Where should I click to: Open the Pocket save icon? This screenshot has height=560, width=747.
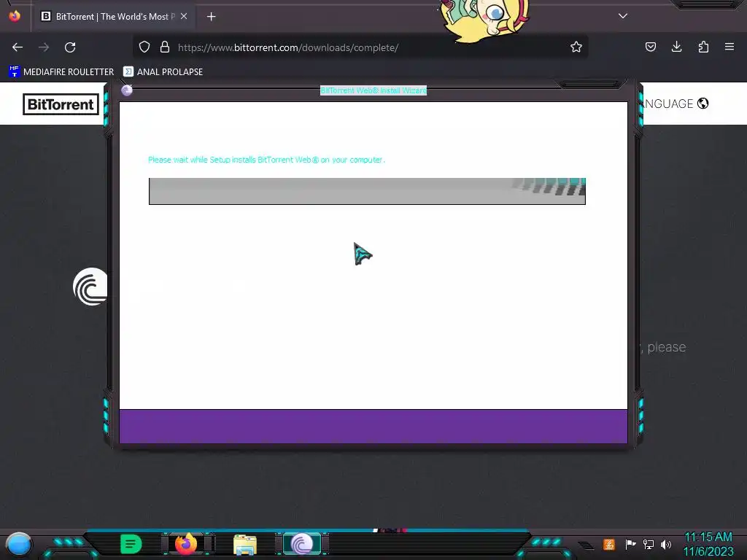pyautogui.click(x=650, y=47)
